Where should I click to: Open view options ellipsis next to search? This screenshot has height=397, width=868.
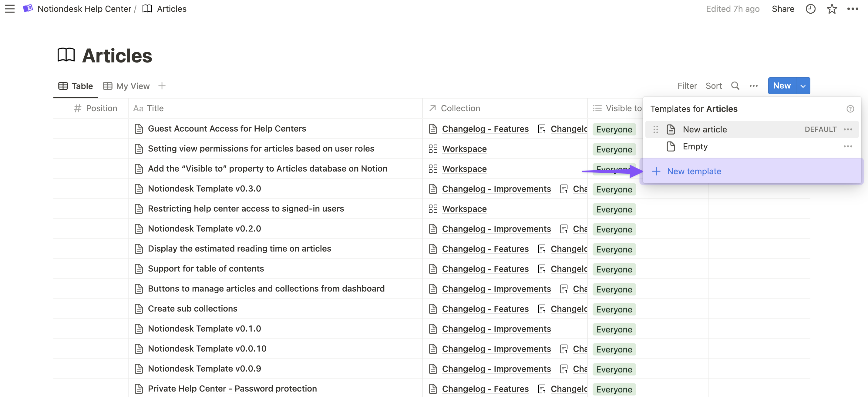point(753,86)
